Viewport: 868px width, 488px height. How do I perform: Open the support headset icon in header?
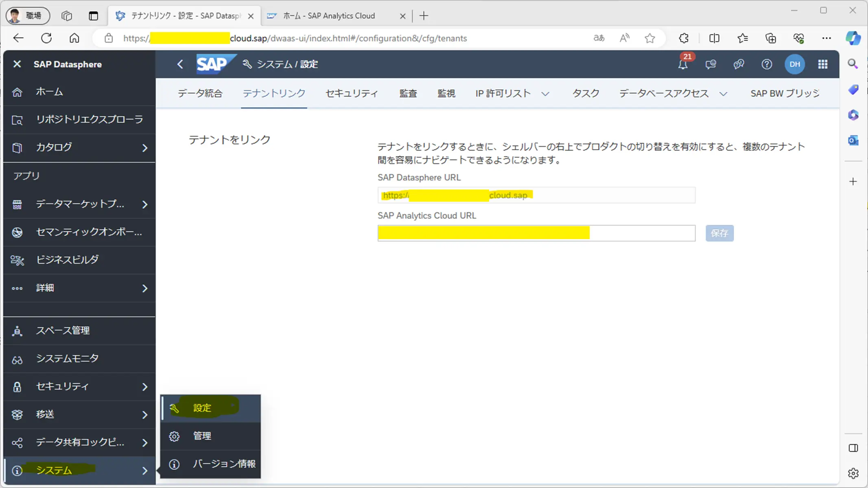click(x=739, y=64)
